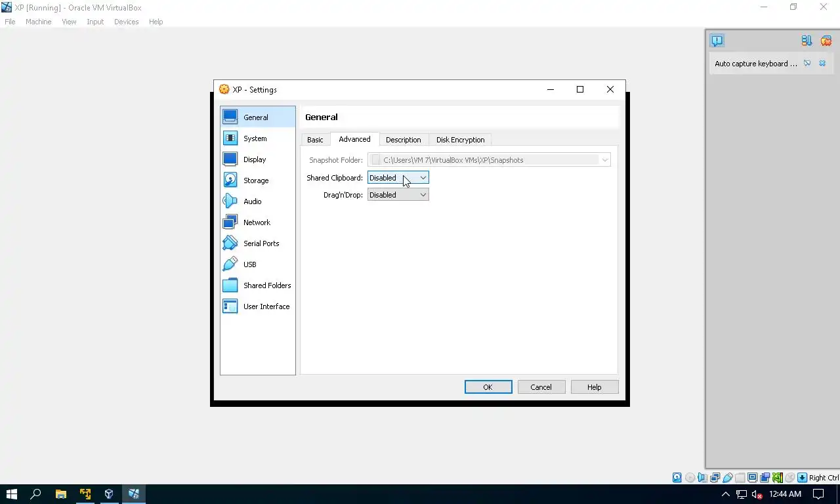Switch to the Advanced tab

coord(354,139)
